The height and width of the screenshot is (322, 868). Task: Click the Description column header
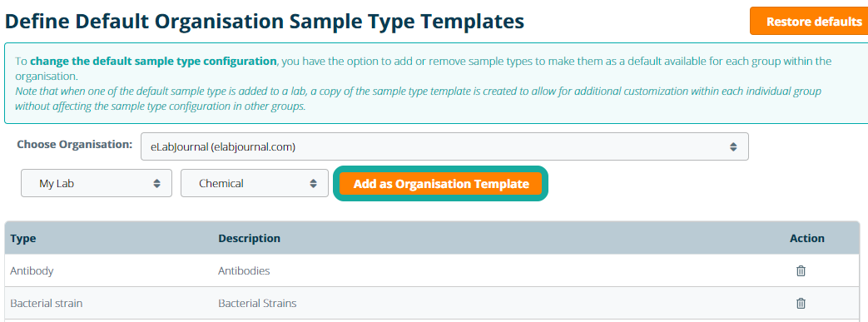click(249, 239)
